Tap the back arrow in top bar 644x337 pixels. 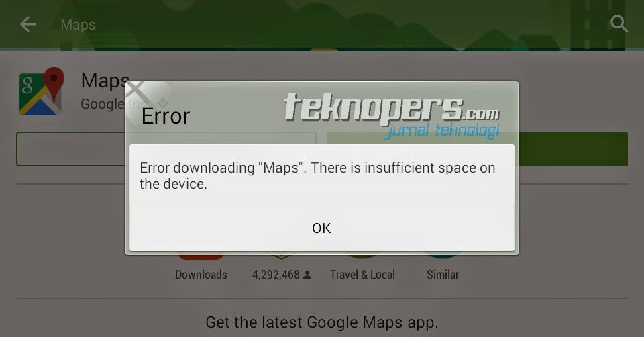pyautogui.click(x=28, y=24)
